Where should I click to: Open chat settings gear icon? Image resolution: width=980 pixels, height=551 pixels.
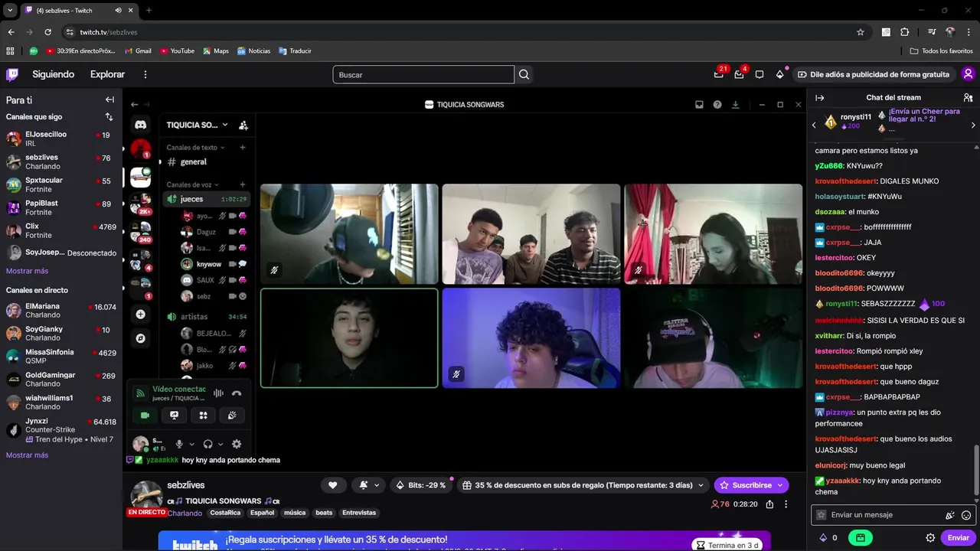coord(930,538)
